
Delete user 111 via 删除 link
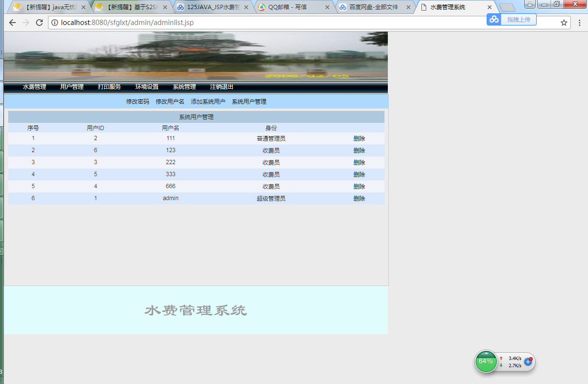(359, 138)
